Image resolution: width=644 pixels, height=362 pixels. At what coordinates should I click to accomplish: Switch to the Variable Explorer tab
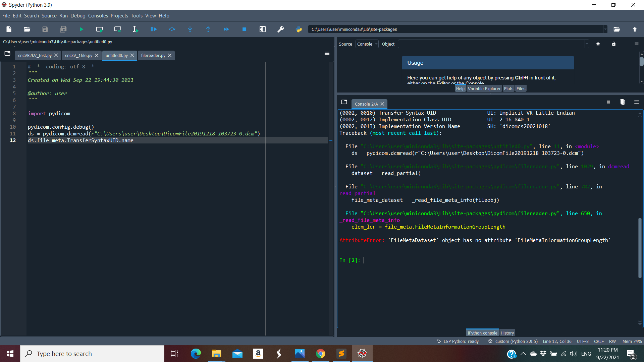click(484, 88)
